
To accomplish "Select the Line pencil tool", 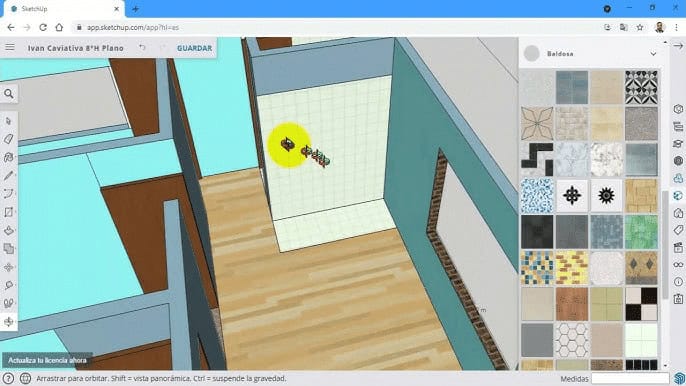I will pyautogui.click(x=9, y=175).
